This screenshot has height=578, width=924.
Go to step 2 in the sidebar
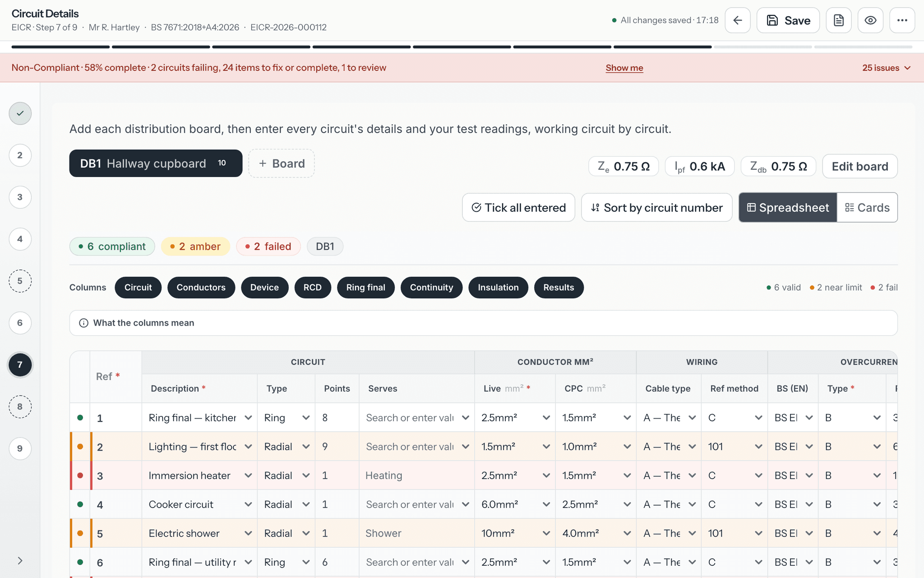pyautogui.click(x=20, y=155)
